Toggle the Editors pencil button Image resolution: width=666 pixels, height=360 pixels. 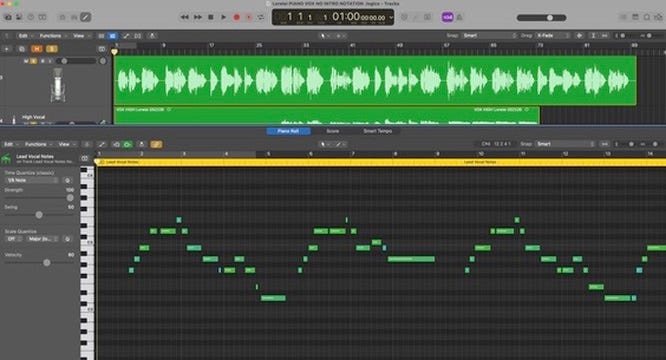point(85,17)
